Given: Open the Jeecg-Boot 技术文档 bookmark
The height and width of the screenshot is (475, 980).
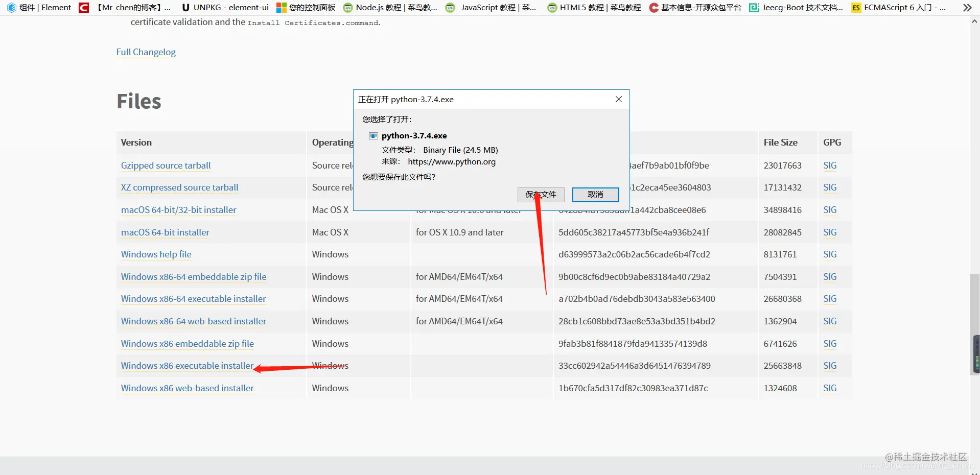Looking at the screenshot, I should (x=796, y=8).
